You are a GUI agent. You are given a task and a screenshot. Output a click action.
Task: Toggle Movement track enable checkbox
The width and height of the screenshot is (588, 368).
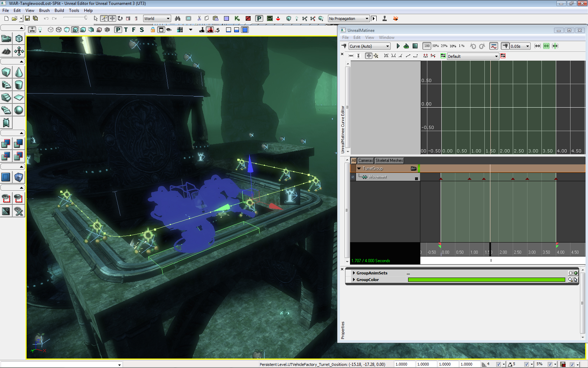coord(353,177)
